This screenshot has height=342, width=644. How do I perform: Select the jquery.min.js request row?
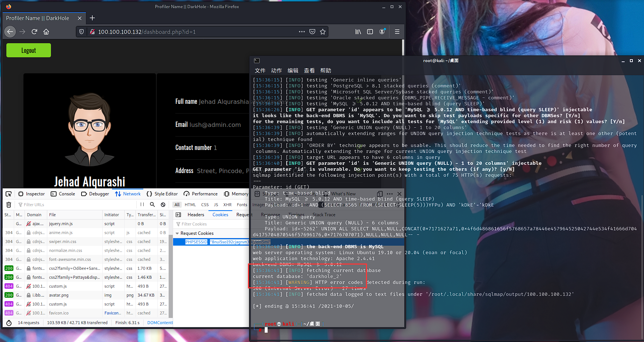pos(85,224)
